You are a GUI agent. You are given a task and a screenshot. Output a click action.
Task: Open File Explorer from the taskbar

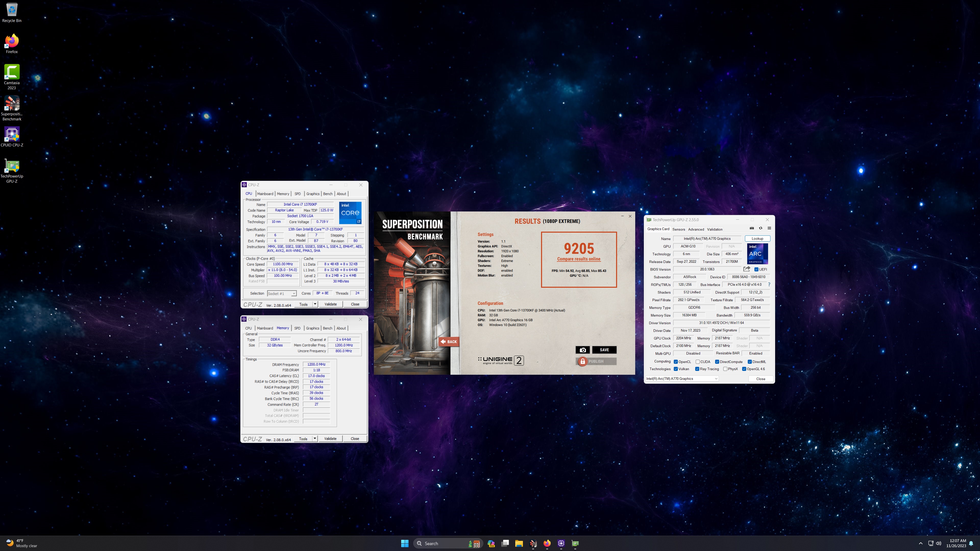pyautogui.click(x=519, y=543)
